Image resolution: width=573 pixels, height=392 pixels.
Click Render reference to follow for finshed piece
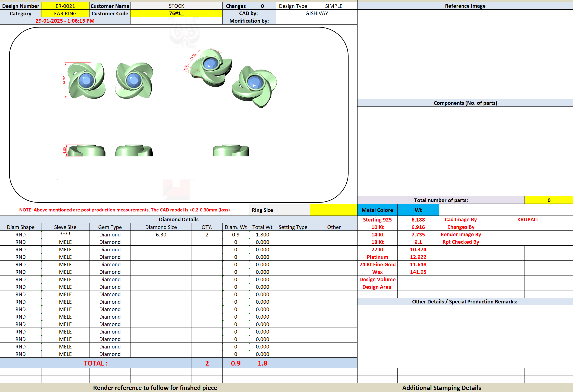(x=155, y=388)
